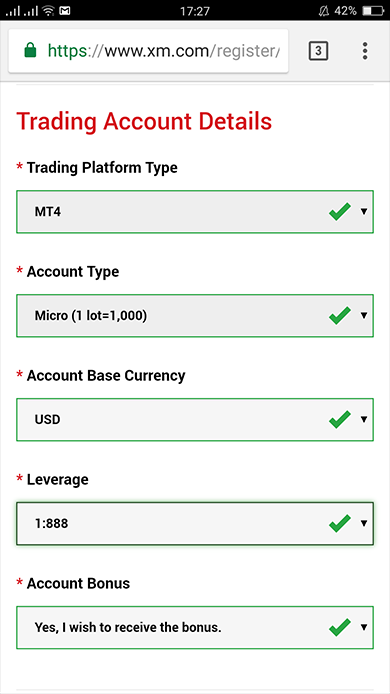
Task: Tap the battery icon in status bar
Action: (373, 11)
